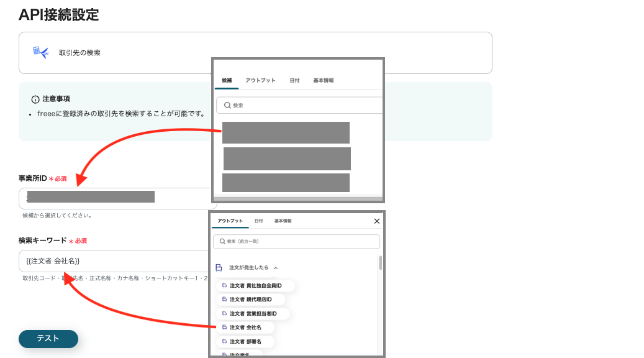Click the API接続設定 heading
Screen dimensions: 644x358
(59, 15)
